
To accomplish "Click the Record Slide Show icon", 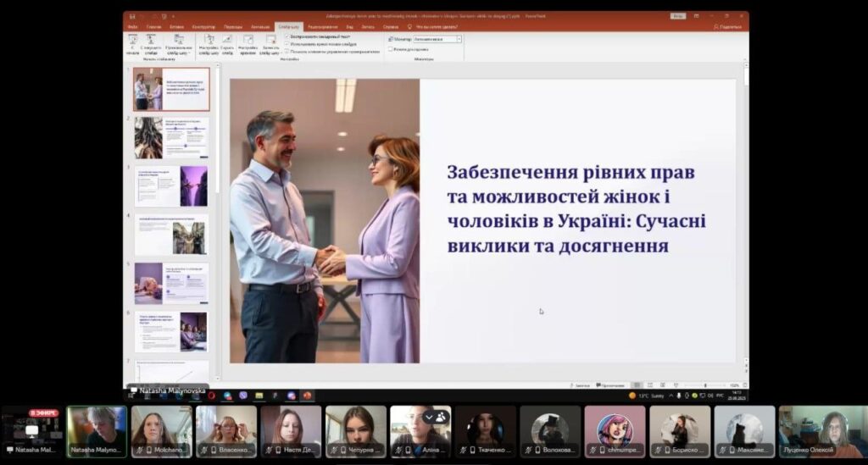I will pos(270,40).
